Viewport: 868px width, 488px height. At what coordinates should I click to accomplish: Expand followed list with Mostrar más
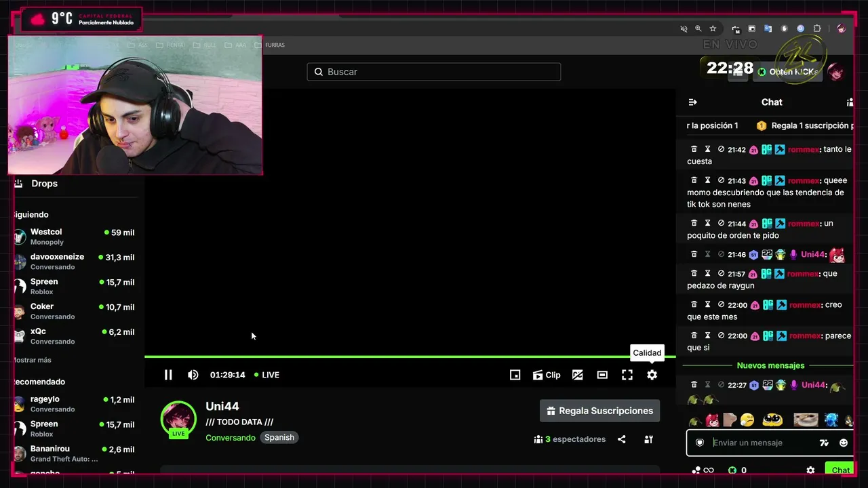coord(32,360)
